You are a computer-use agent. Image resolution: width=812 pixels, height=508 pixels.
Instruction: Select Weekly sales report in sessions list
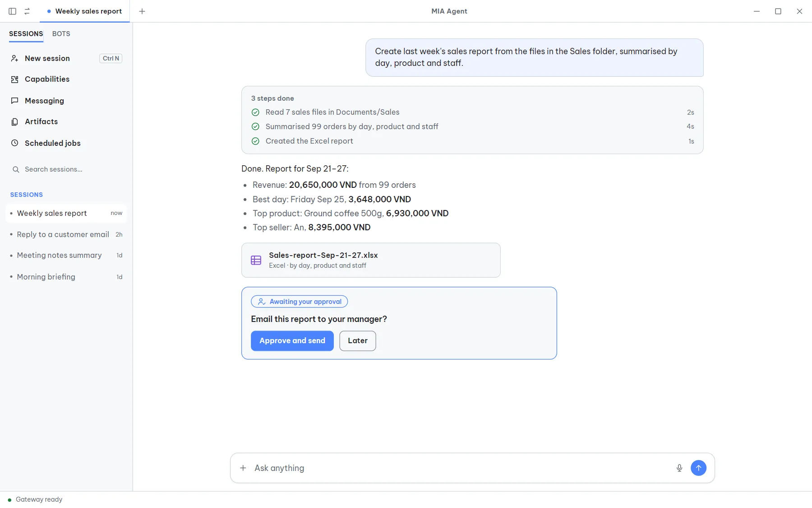66,213
